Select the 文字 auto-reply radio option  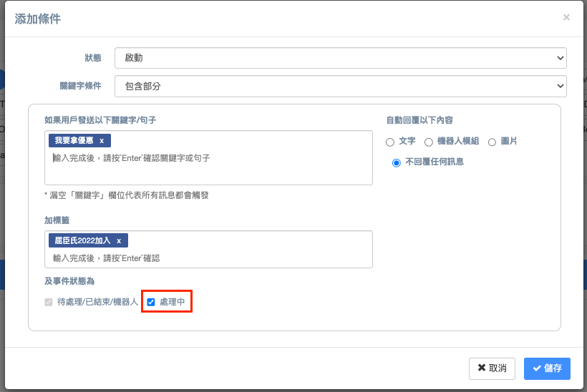[390, 142]
